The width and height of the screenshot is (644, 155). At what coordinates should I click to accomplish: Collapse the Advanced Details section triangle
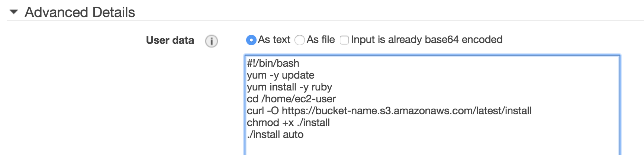coord(14,12)
